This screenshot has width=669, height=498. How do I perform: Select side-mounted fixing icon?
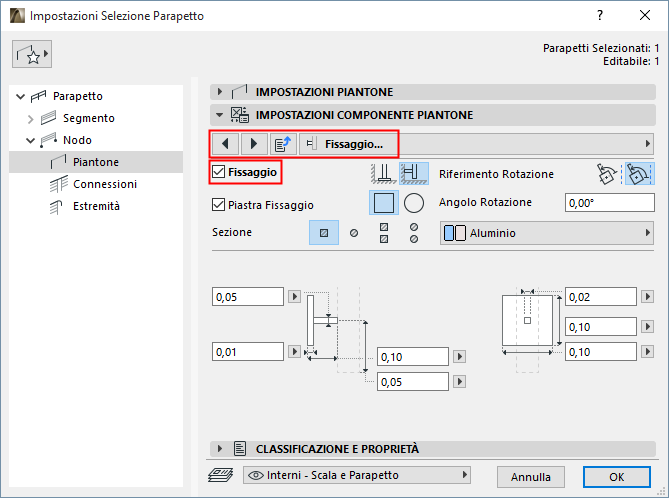click(414, 173)
